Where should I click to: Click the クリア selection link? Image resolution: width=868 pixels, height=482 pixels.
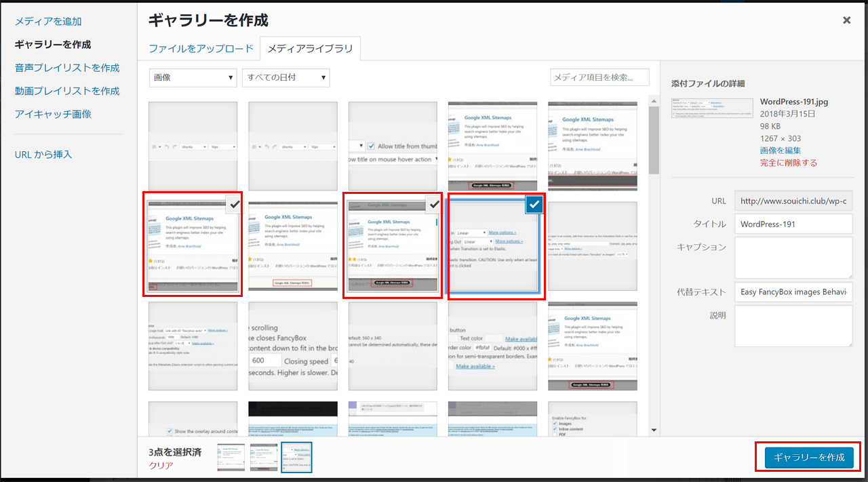tap(161, 465)
